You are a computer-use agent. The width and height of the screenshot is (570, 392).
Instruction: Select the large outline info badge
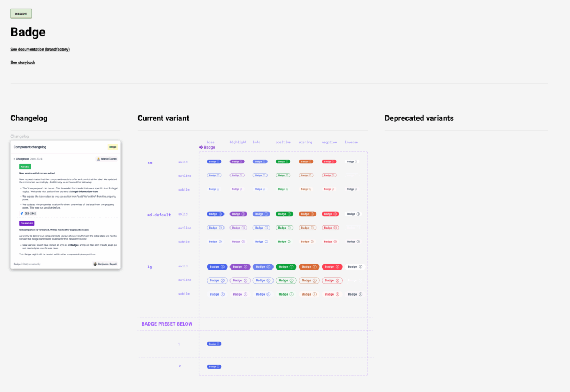(x=263, y=280)
